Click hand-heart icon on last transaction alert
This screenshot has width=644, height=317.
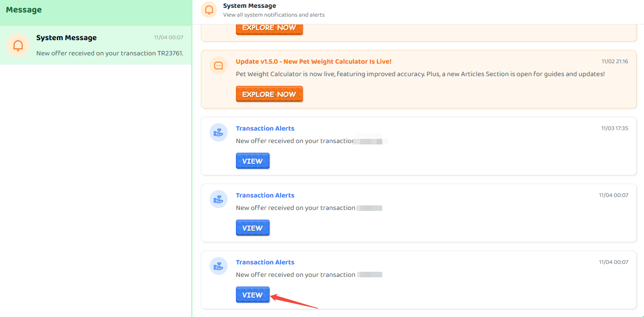219,266
